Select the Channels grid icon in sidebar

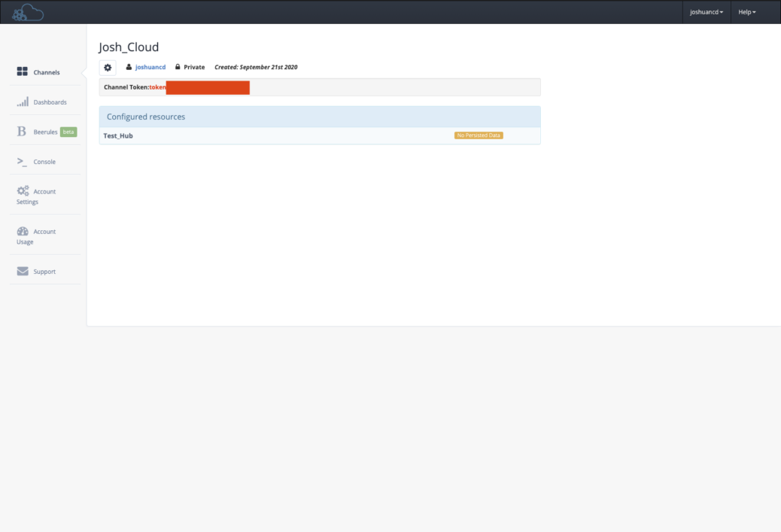(x=22, y=71)
